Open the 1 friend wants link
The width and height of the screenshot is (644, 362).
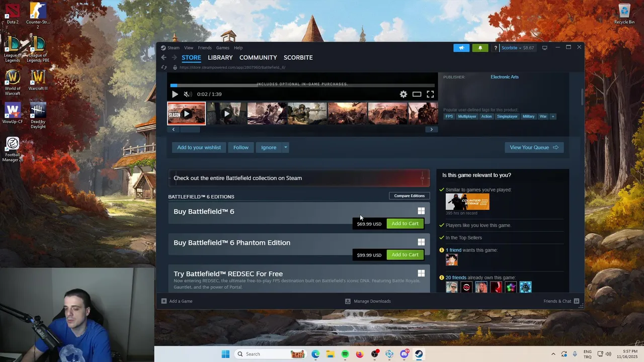click(x=453, y=250)
